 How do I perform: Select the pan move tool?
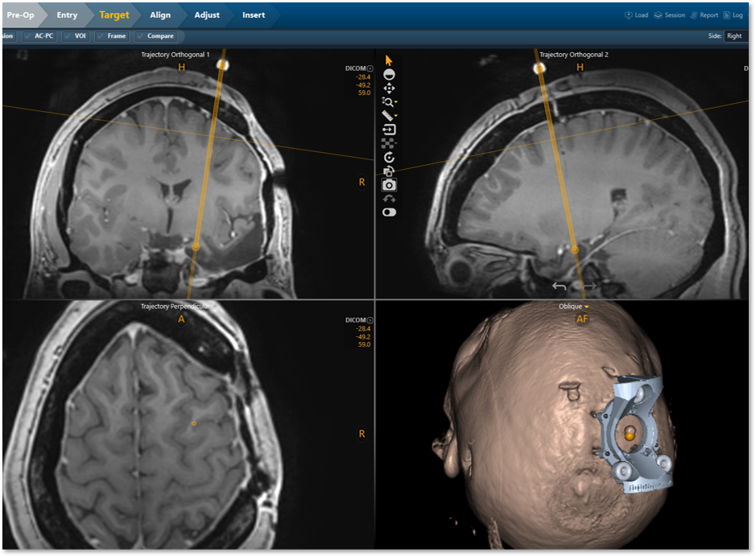(x=389, y=89)
